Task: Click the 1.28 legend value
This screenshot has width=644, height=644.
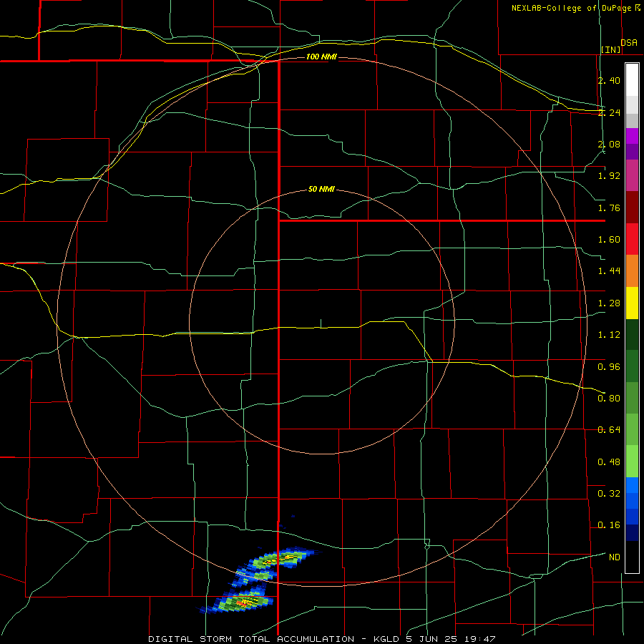Action: coord(609,303)
